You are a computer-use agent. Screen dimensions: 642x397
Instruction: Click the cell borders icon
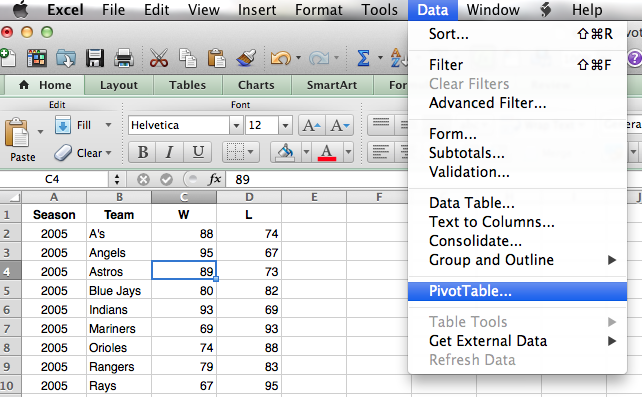click(x=235, y=152)
